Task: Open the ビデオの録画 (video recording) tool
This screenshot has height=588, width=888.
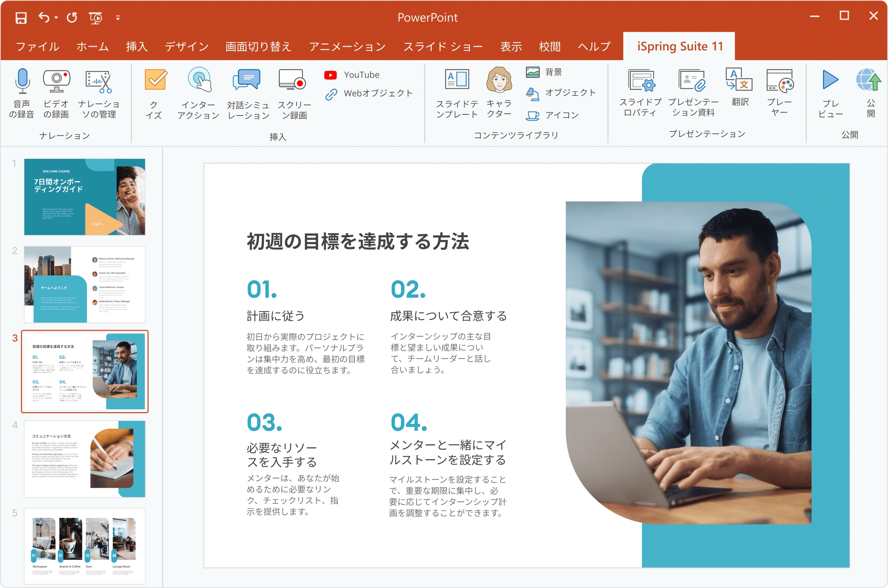Action: (x=56, y=94)
